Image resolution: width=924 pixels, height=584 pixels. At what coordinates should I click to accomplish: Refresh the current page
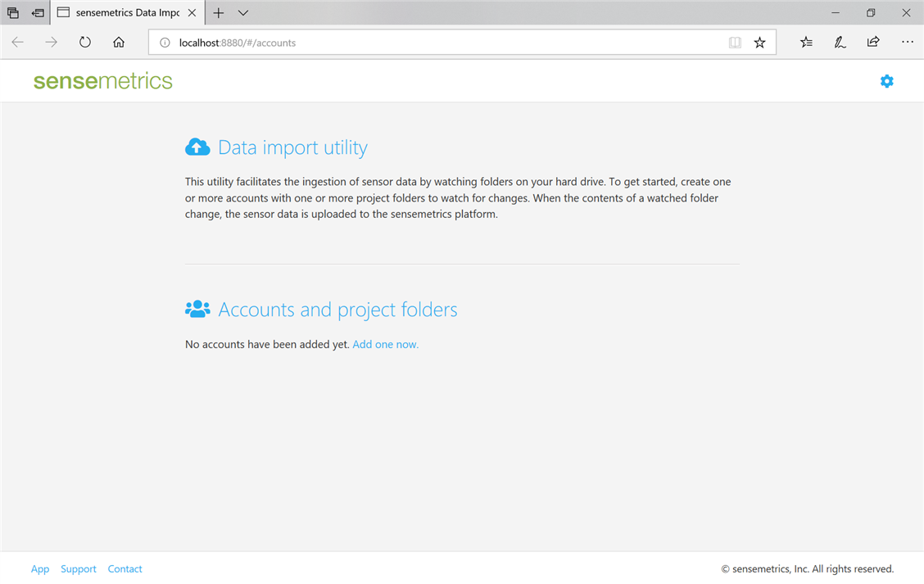[85, 43]
